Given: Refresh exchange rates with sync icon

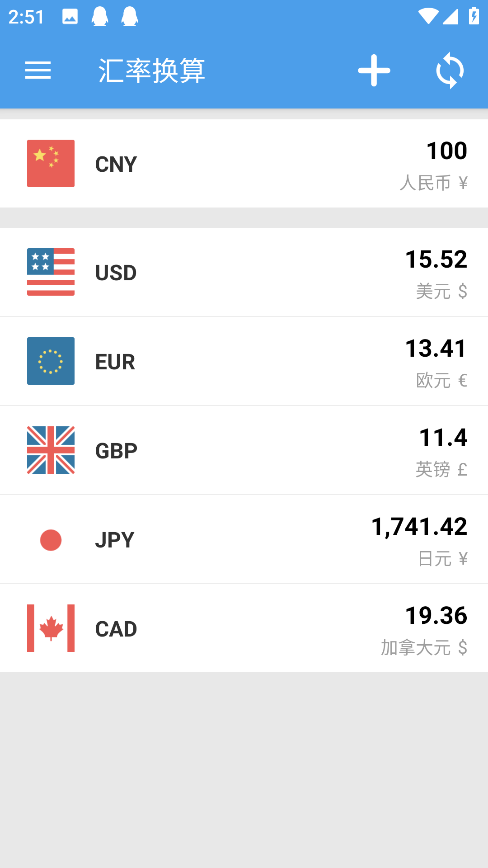Looking at the screenshot, I should 450,71.
